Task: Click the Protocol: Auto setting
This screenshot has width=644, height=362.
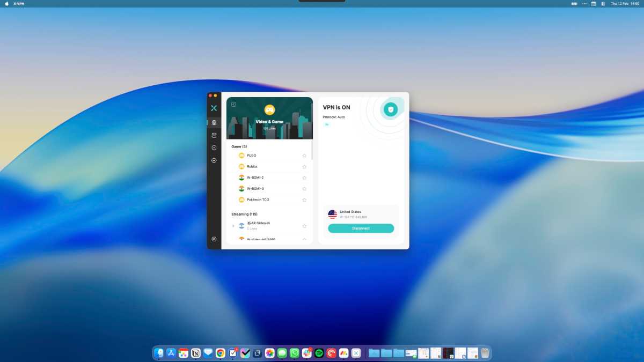Action: 334,117
